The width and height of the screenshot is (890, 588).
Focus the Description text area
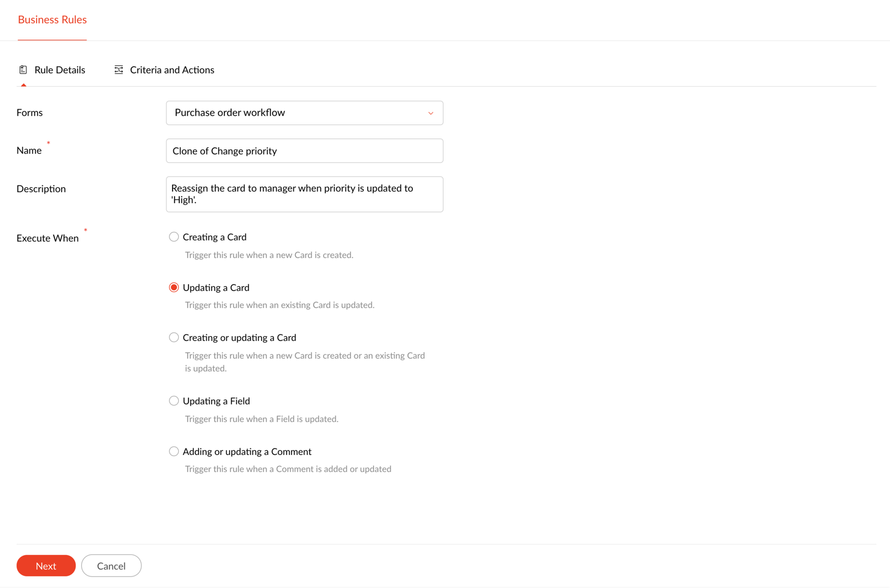tap(304, 194)
